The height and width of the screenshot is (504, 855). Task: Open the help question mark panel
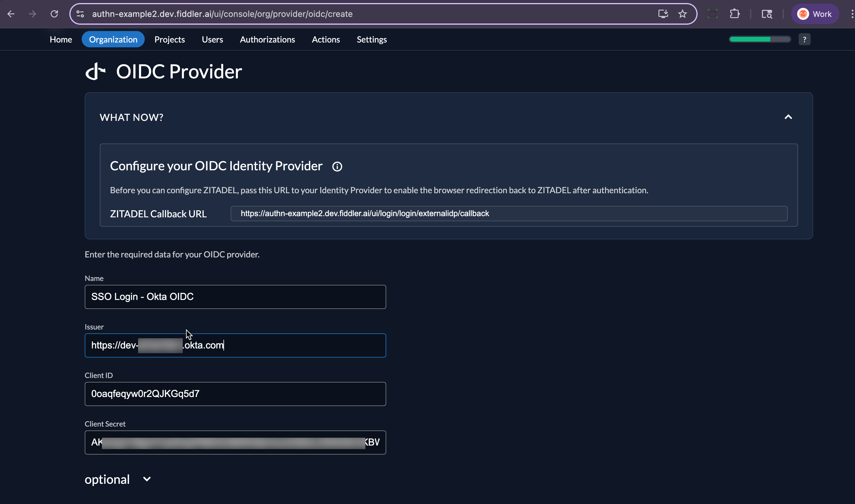click(x=804, y=39)
